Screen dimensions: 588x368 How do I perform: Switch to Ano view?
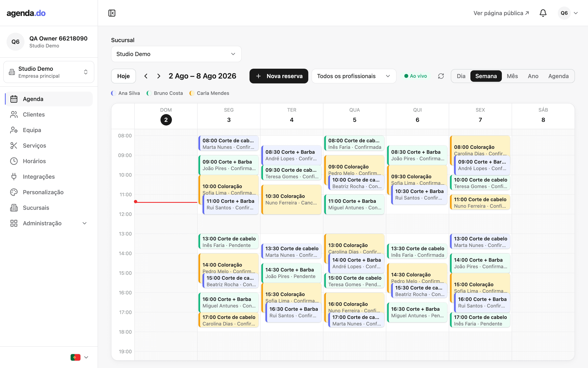coord(533,76)
